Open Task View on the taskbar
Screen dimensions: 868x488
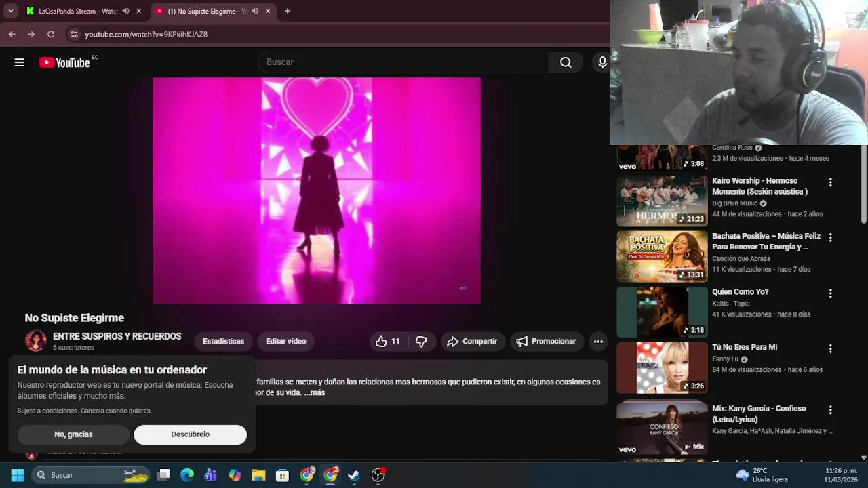pyautogui.click(x=163, y=475)
